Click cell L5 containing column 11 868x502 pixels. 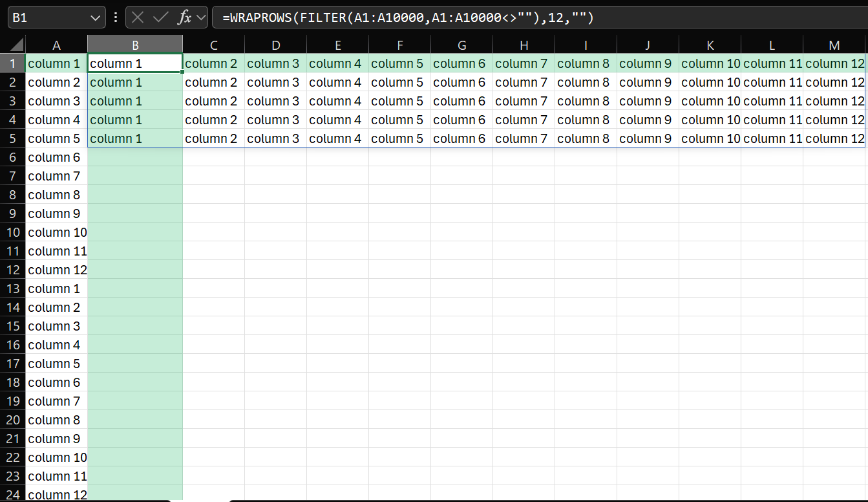(772, 138)
